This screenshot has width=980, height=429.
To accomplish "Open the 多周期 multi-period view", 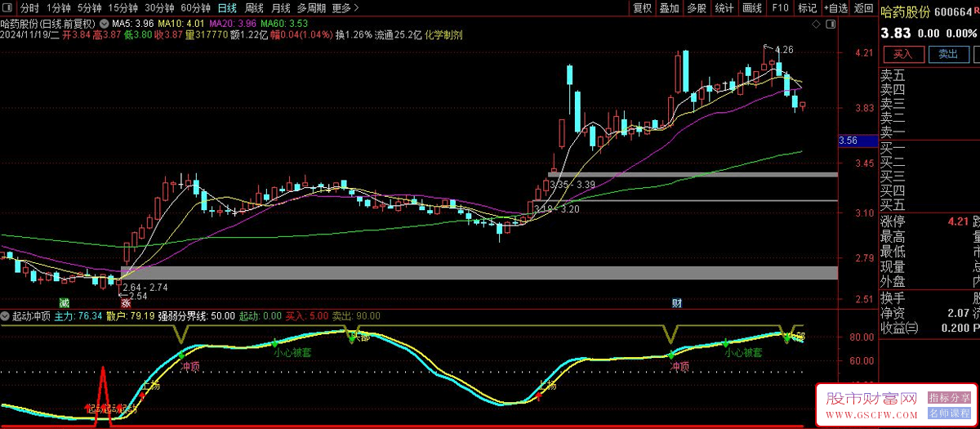I will click(311, 8).
